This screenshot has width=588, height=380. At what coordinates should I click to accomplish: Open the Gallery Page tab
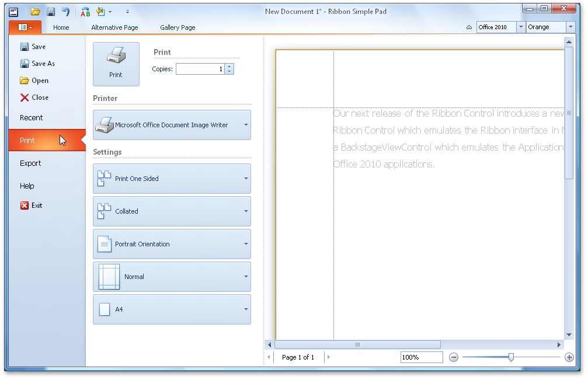pyautogui.click(x=178, y=27)
